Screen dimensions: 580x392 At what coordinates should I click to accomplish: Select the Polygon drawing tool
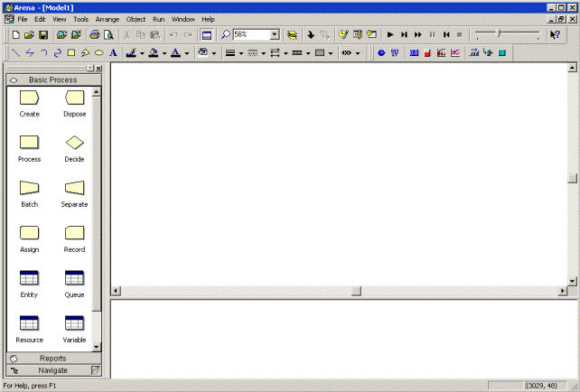pyautogui.click(x=86, y=53)
